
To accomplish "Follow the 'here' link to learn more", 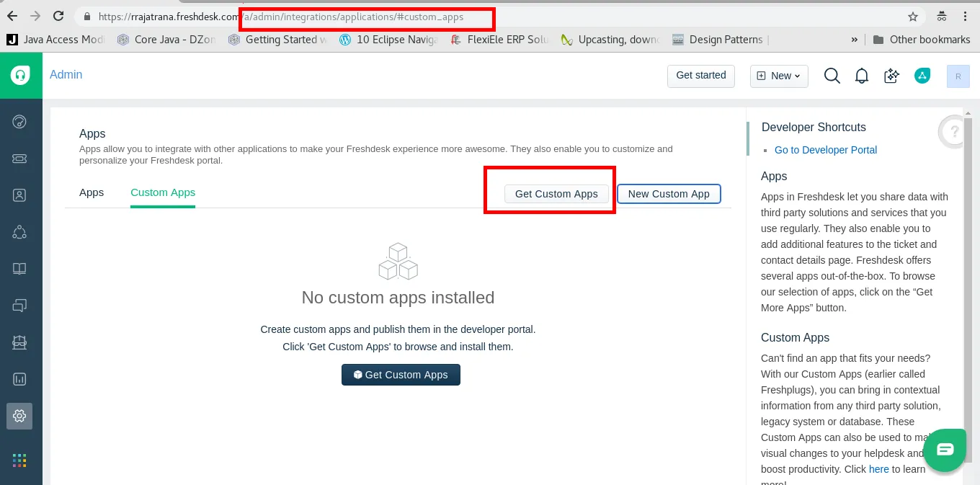I will click(x=879, y=469).
